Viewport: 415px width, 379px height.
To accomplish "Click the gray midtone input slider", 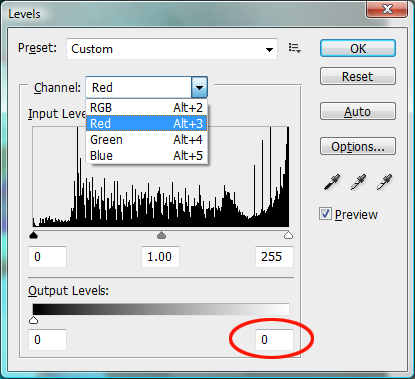I will pos(161,235).
